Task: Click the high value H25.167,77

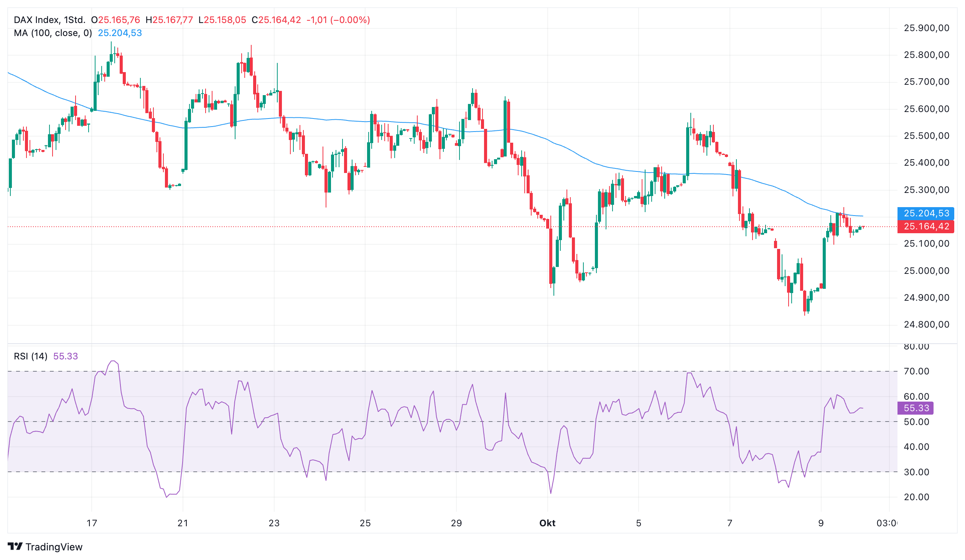Action: tap(169, 20)
